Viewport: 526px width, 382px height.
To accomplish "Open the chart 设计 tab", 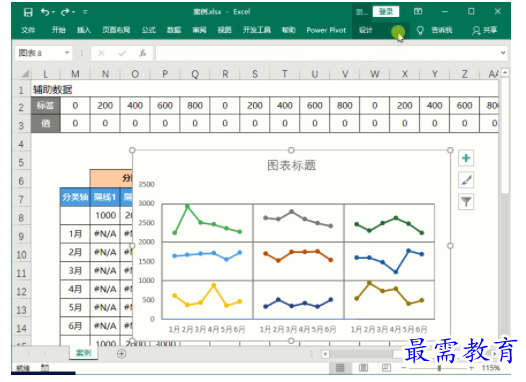I will tap(366, 30).
